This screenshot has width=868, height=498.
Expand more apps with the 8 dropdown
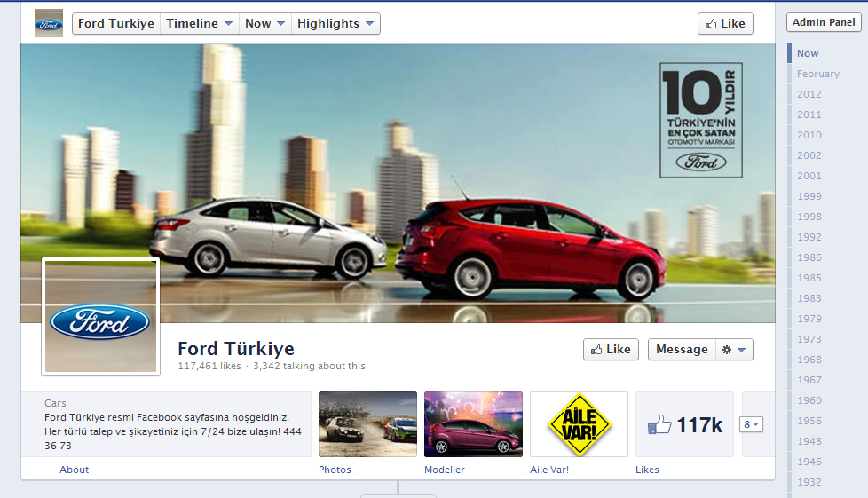tap(752, 425)
